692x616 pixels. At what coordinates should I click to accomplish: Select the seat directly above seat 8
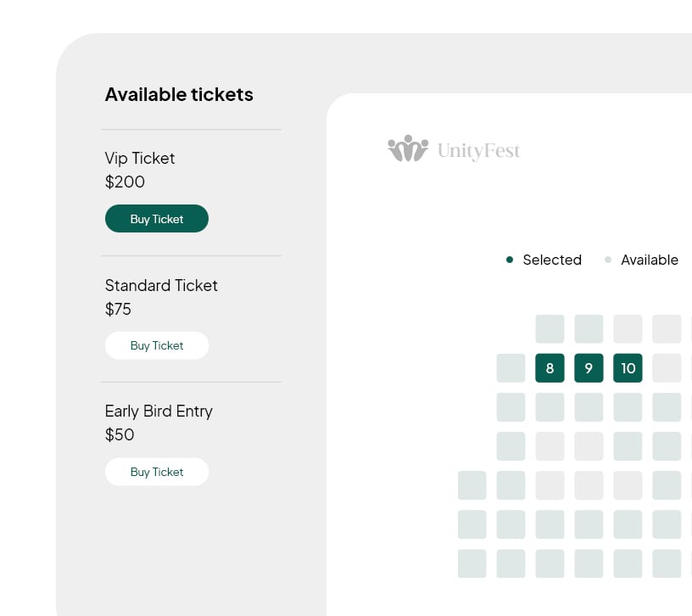550,329
